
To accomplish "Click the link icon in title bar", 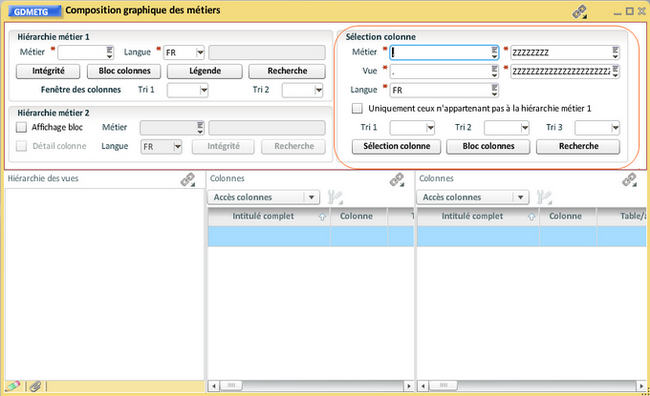I will (x=580, y=12).
